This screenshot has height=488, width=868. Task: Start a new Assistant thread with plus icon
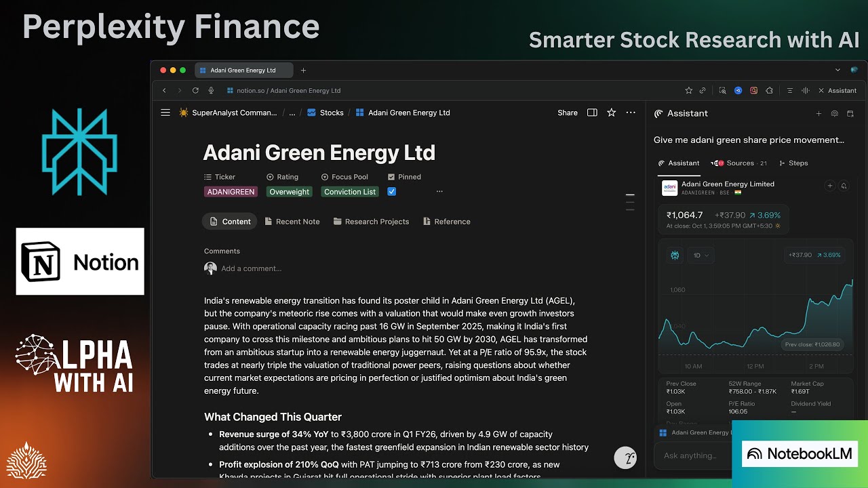(818, 114)
